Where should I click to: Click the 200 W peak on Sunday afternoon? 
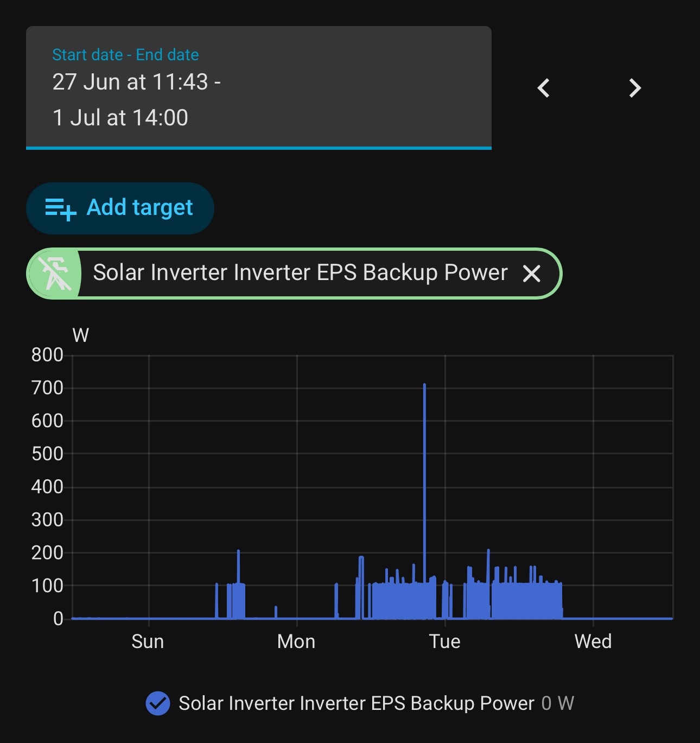point(238,553)
